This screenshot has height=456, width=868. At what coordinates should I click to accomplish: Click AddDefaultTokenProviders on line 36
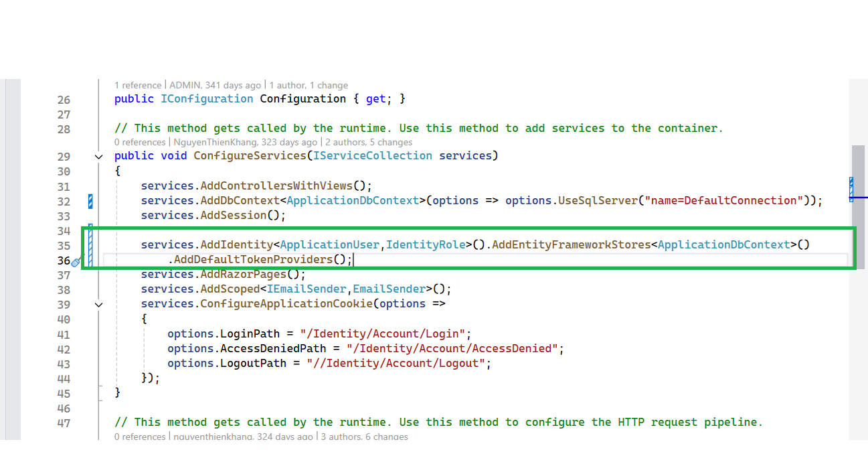[x=253, y=260]
